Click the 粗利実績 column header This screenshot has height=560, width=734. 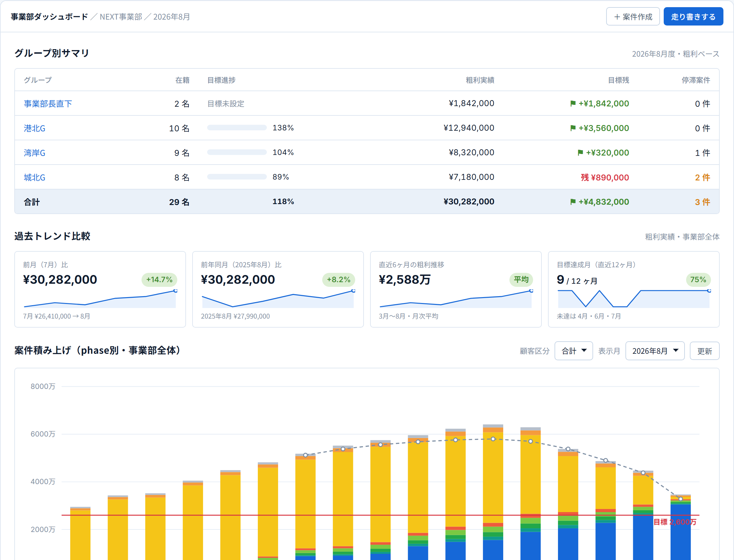point(480,80)
